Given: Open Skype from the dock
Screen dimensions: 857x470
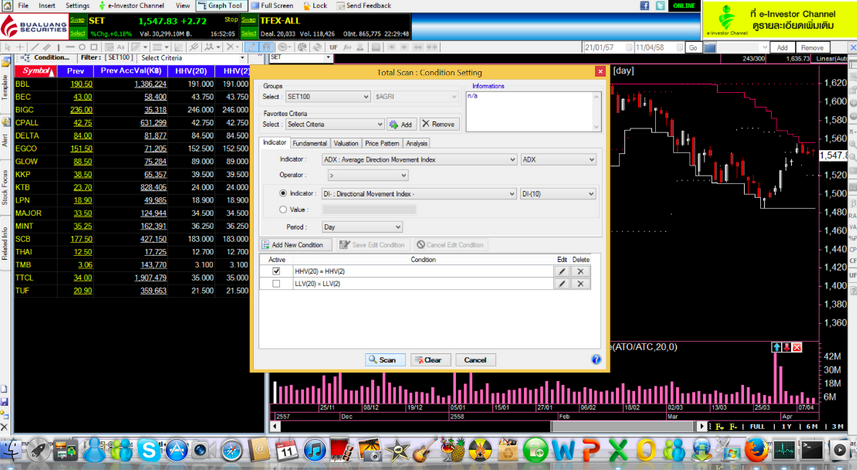Looking at the screenshot, I should click(149, 450).
